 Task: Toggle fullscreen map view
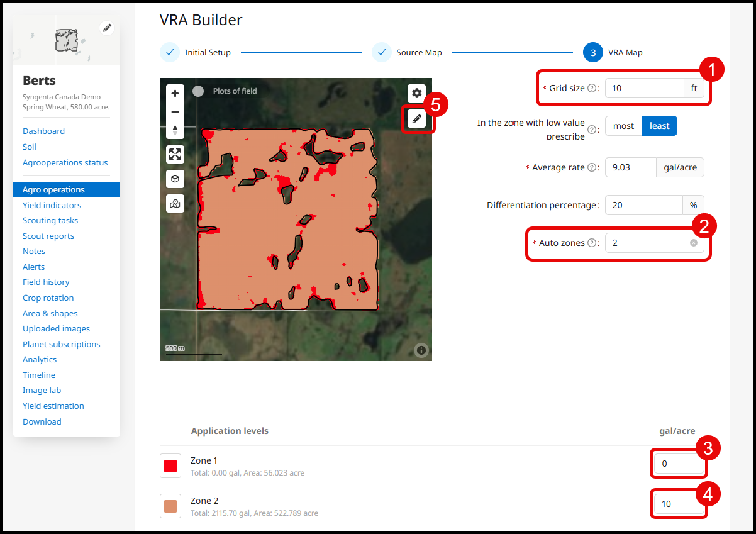(x=175, y=154)
